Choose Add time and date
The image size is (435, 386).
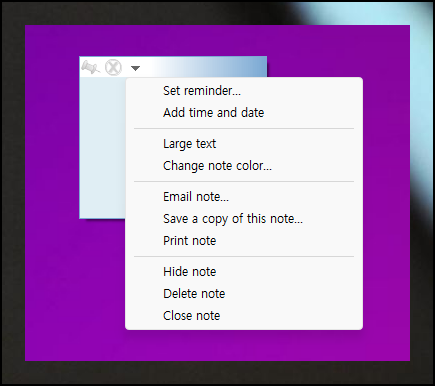tap(244, 113)
